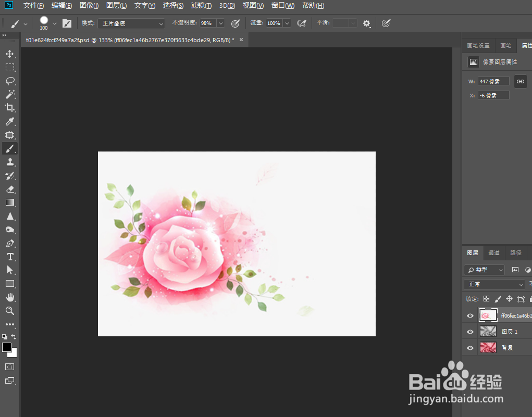Open the 窗口(W) menu

283,5
